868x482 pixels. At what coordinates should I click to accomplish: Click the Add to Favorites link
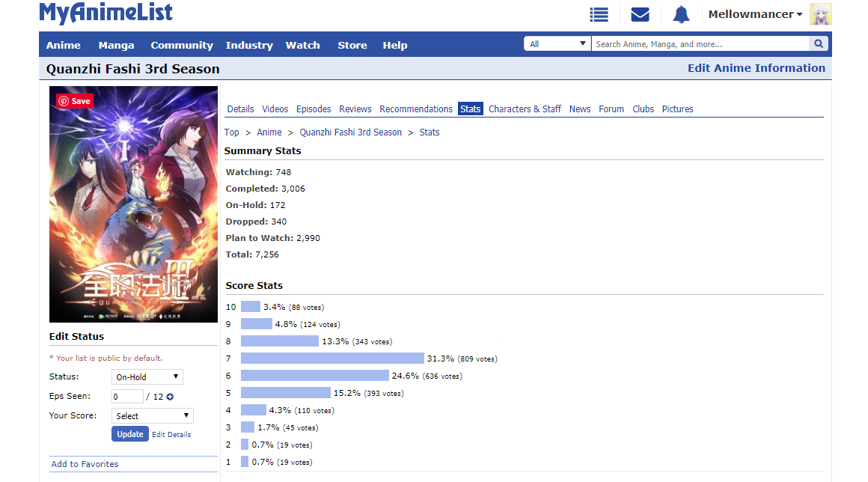point(85,464)
